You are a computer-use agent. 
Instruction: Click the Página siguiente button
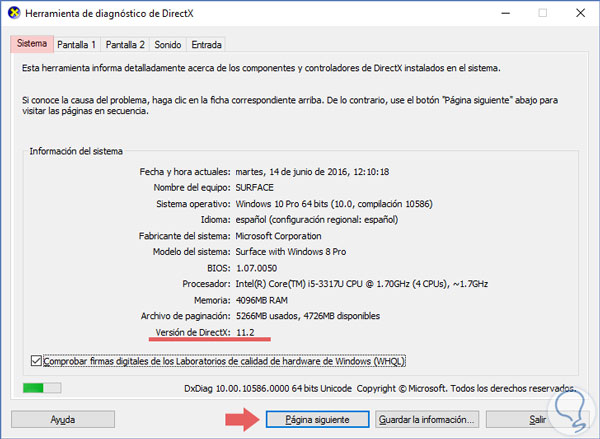317,419
